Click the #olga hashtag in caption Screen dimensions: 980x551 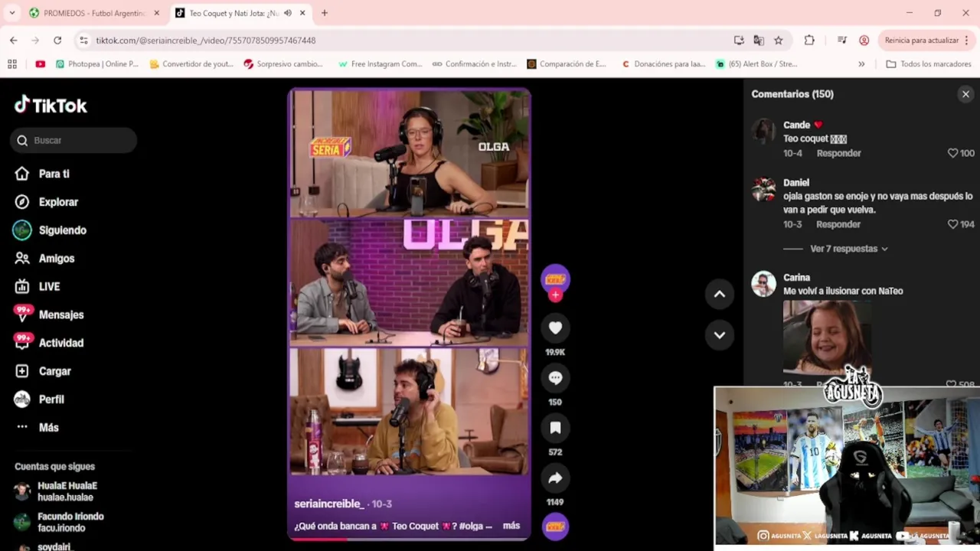coord(472,526)
